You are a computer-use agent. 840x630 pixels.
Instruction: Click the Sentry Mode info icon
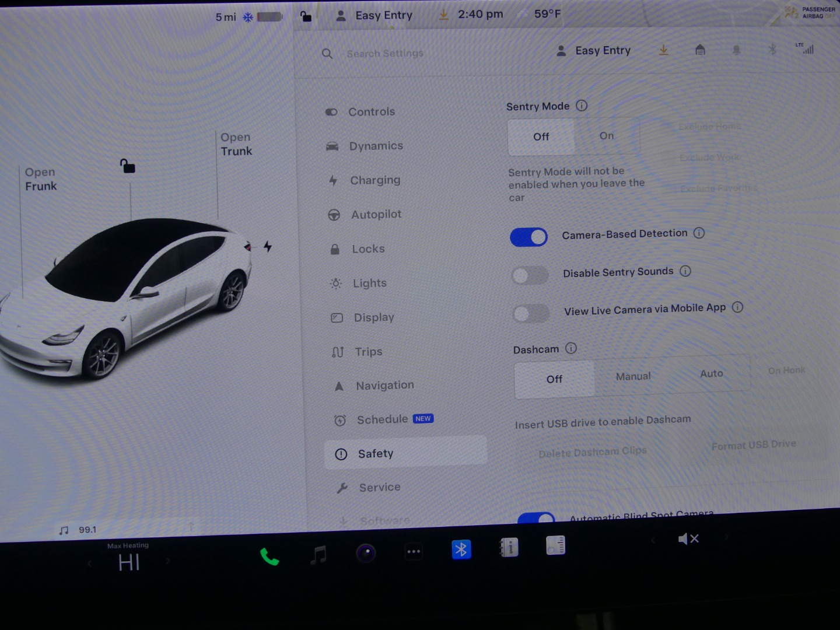[x=582, y=106]
